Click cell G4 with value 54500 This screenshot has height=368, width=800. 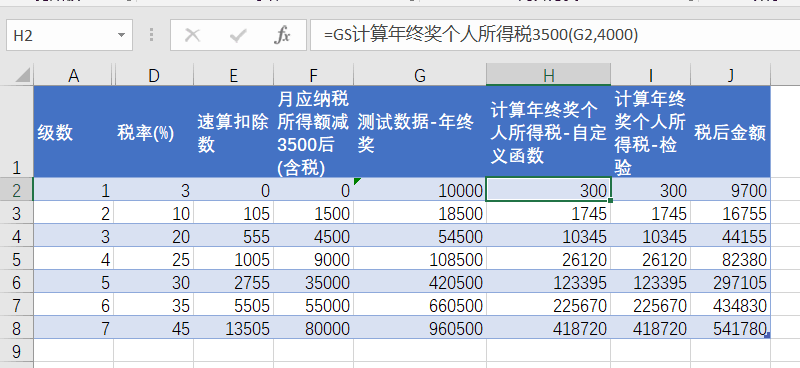(420, 236)
